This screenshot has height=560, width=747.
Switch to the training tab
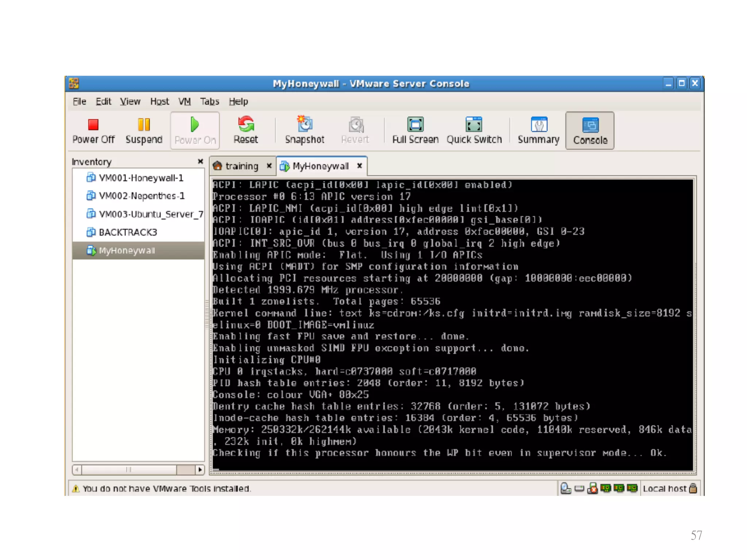click(x=241, y=166)
